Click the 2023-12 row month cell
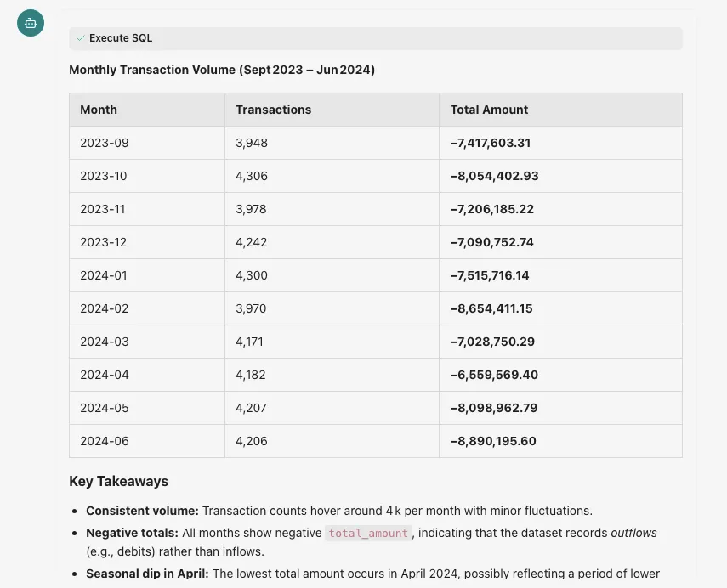The width and height of the screenshot is (727, 588). point(104,242)
